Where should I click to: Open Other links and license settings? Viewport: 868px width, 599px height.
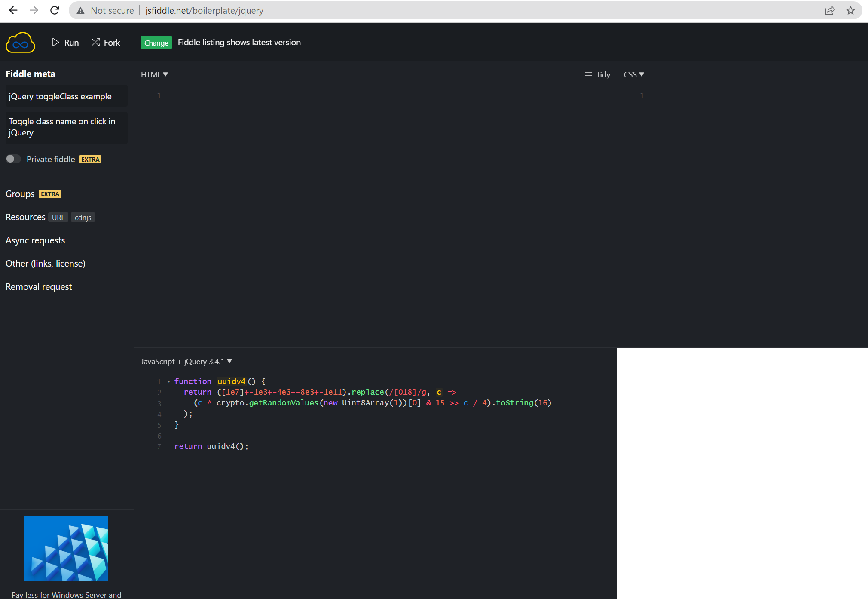click(x=45, y=263)
